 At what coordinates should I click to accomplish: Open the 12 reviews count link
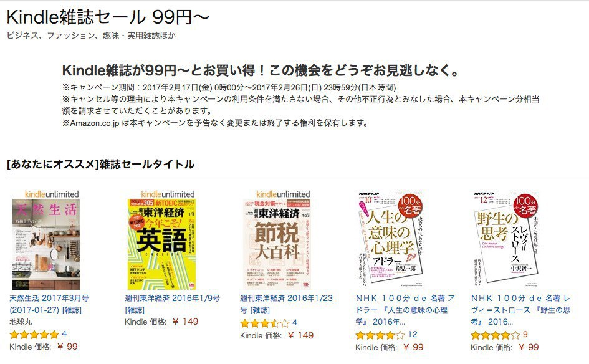[x=413, y=335]
